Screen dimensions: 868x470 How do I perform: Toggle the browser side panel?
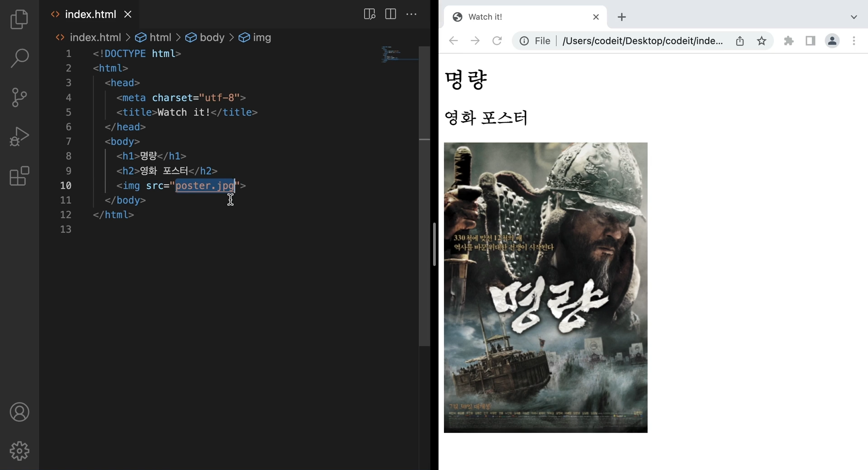pyautogui.click(x=811, y=41)
